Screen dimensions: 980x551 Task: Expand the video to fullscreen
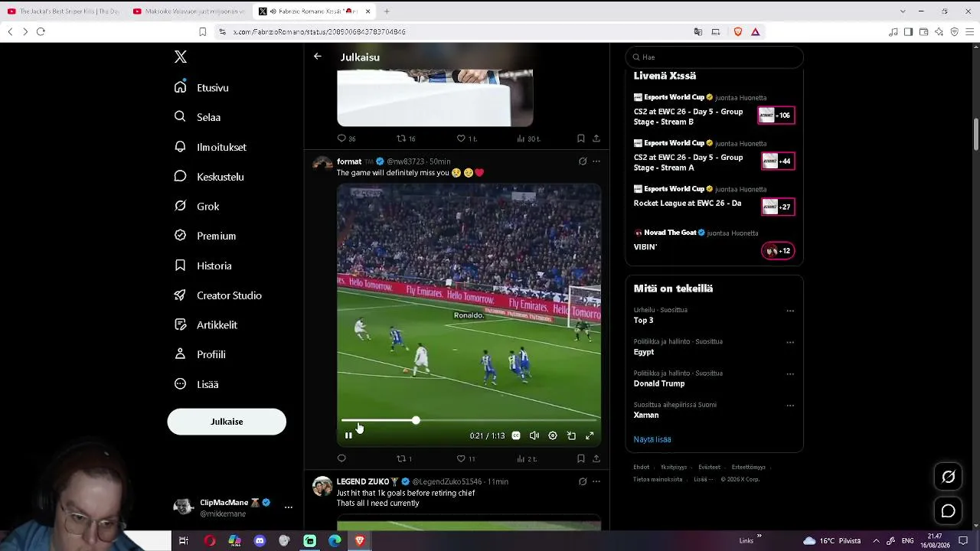590,435
